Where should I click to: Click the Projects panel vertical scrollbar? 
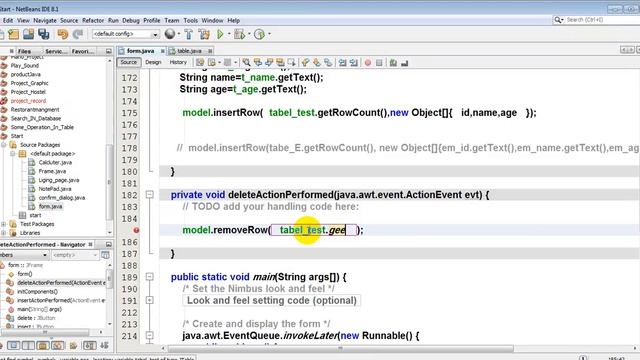pyautogui.click(x=109, y=182)
